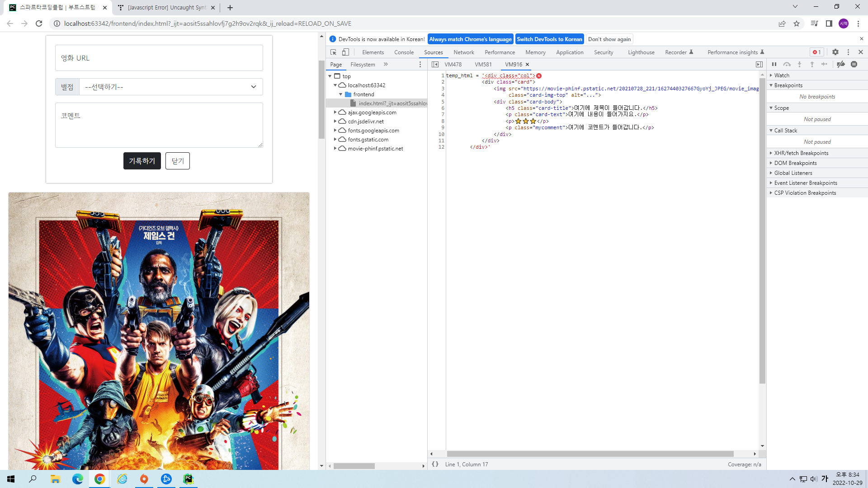Toggle the device toolbar

[x=345, y=52]
